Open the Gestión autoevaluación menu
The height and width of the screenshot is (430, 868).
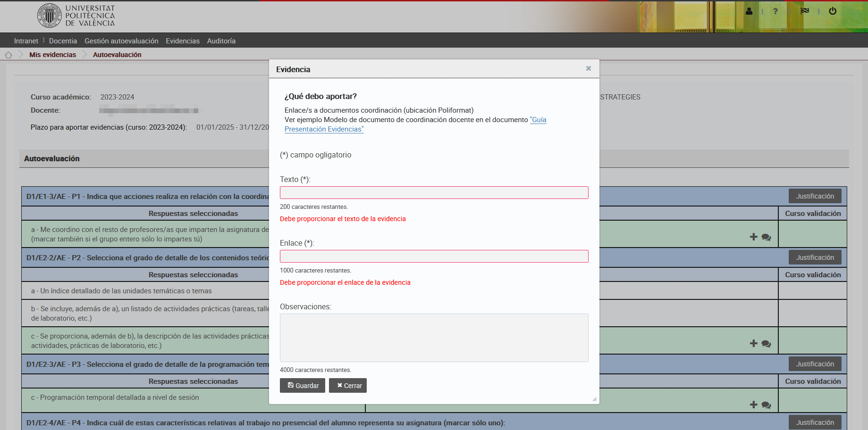tap(121, 41)
